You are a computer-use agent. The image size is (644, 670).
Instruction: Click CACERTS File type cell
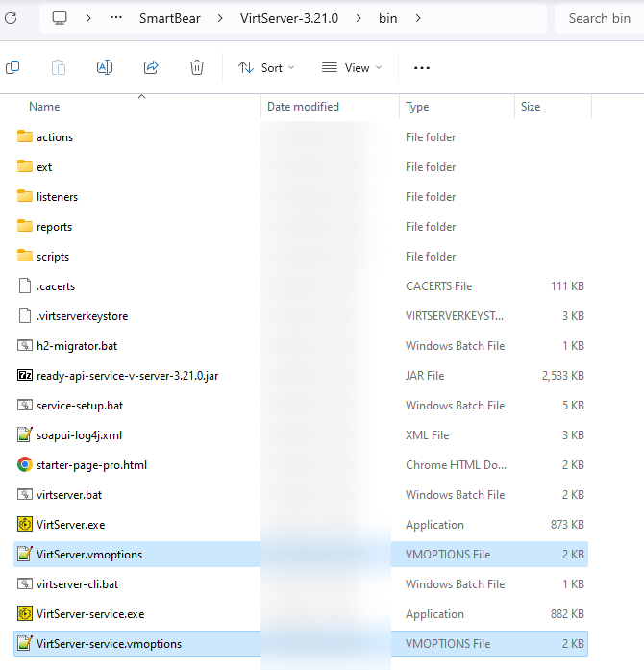(x=439, y=286)
